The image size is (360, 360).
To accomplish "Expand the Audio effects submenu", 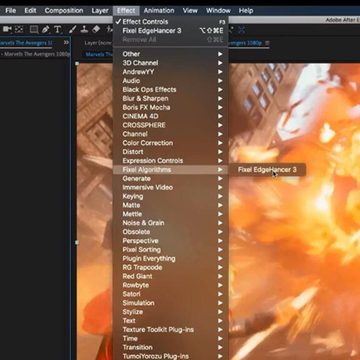I will pyautogui.click(x=170, y=81).
